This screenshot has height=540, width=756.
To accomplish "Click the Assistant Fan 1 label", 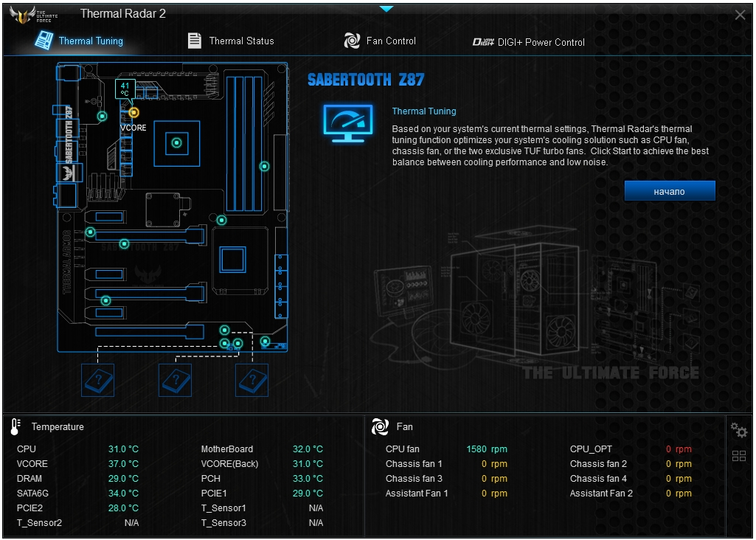I will pos(417,494).
